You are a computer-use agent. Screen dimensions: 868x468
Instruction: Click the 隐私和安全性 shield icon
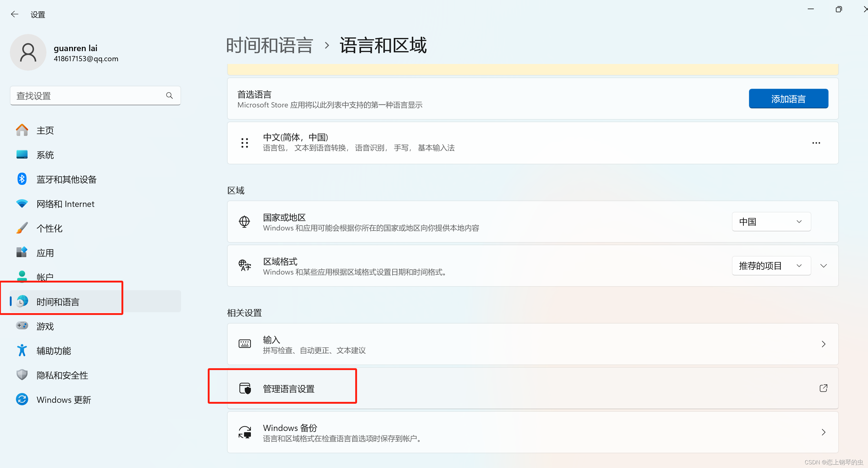point(22,375)
